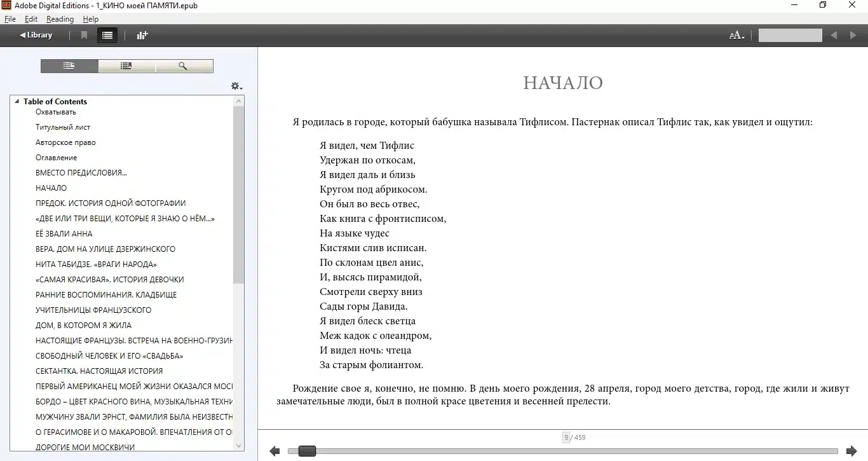Click the contents list scrollbar thumb

point(239,195)
